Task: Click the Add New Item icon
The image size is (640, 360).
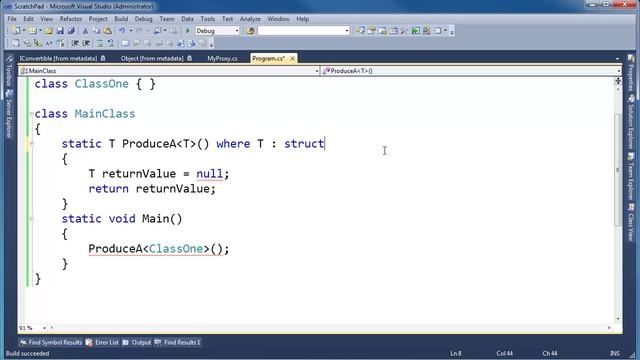Action: [32, 31]
